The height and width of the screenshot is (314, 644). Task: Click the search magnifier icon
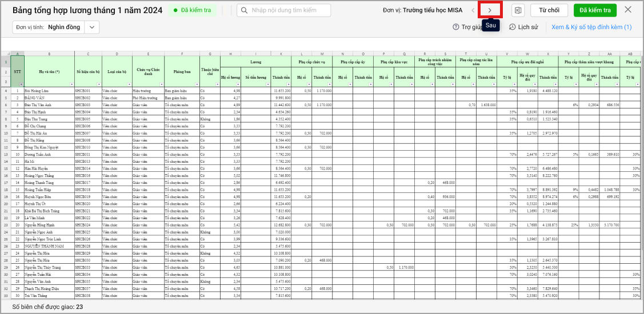click(245, 10)
